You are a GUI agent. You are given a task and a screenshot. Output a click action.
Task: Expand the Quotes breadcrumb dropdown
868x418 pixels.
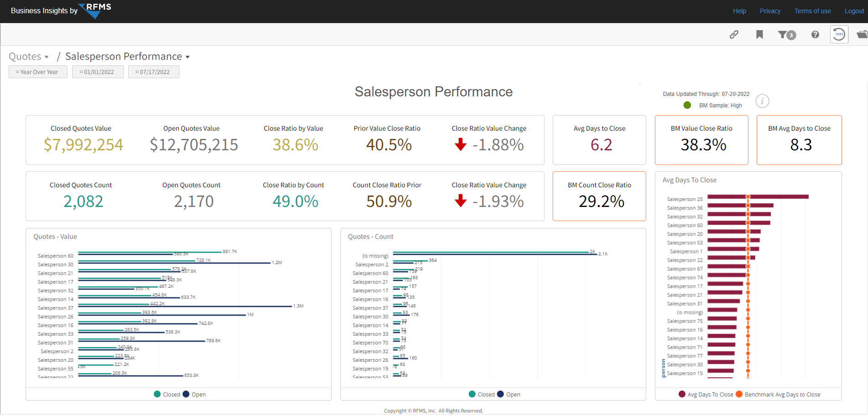point(29,57)
